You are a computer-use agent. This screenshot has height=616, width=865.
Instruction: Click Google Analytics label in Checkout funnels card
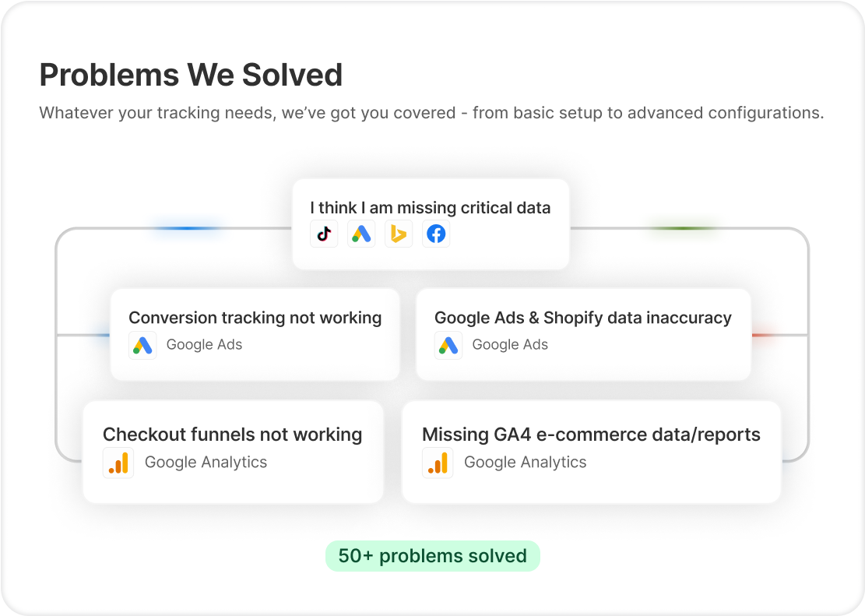tap(206, 463)
